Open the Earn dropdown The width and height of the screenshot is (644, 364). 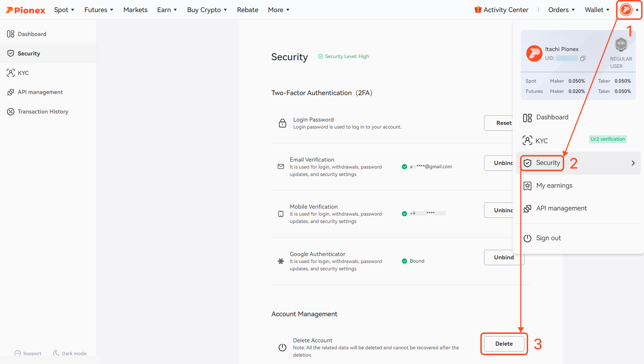point(167,10)
